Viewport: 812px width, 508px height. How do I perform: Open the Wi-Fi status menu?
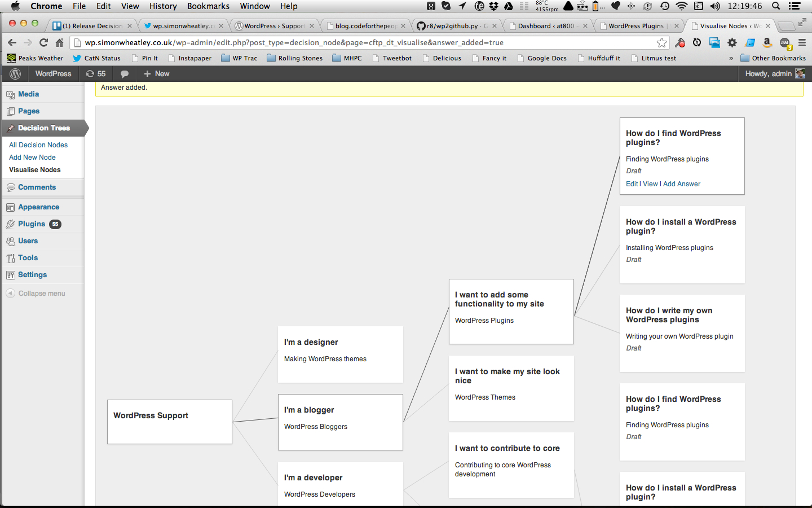coord(682,6)
